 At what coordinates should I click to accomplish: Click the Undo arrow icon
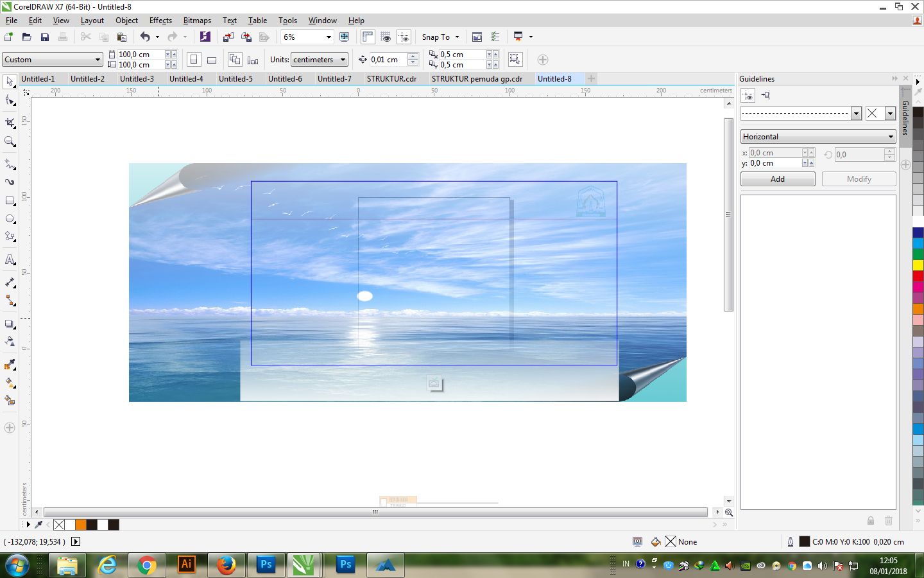(x=145, y=37)
